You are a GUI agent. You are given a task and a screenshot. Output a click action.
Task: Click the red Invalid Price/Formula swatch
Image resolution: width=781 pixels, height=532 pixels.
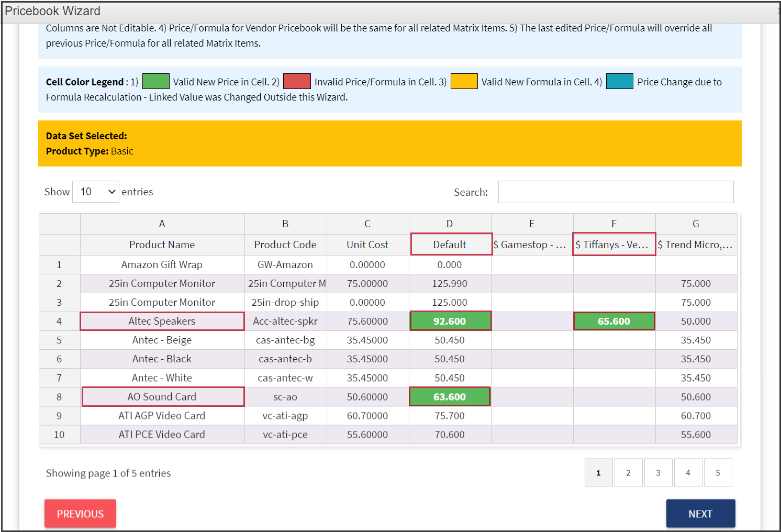297,81
